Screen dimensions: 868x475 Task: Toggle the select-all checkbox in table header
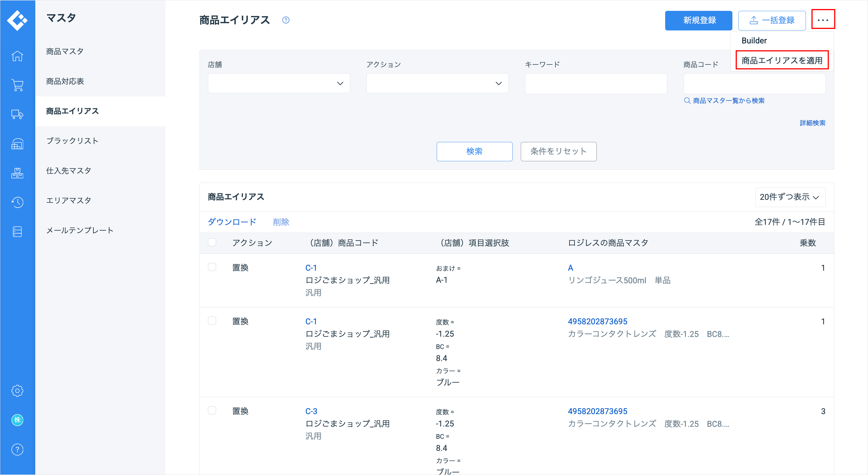pos(212,242)
